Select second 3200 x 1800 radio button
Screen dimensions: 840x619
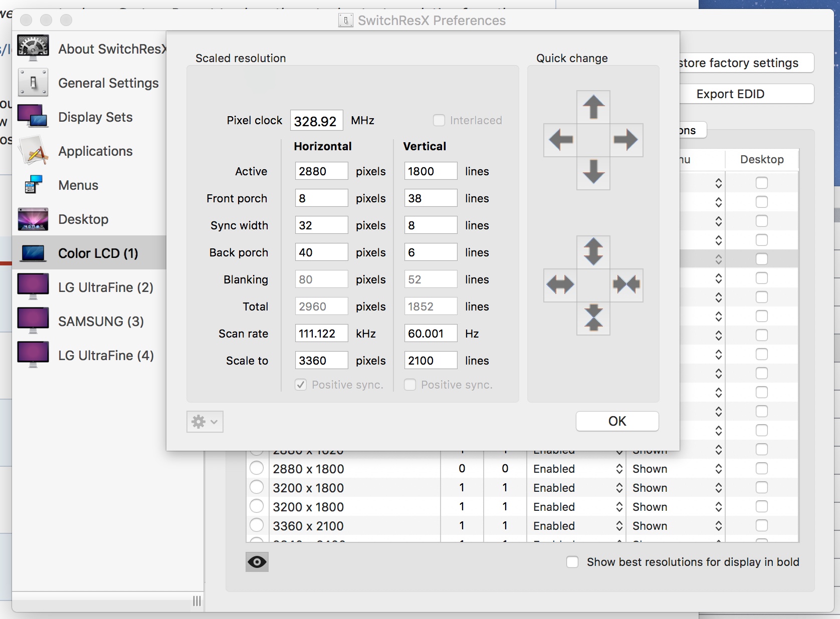257,506
